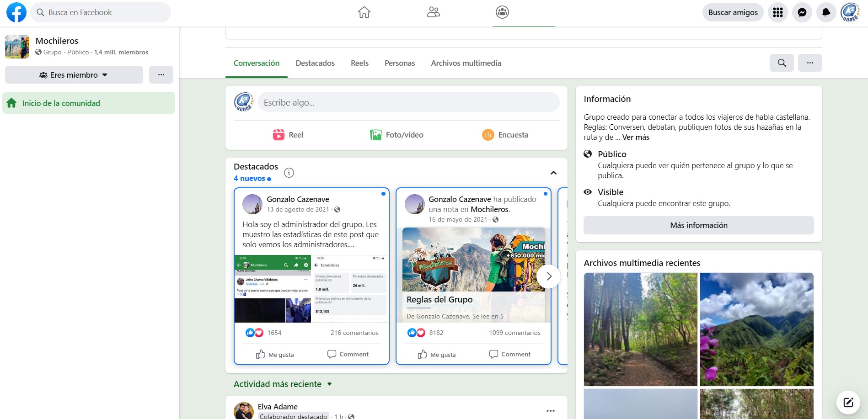Open the 13 de agosto de 2021 timestamp

298,209
